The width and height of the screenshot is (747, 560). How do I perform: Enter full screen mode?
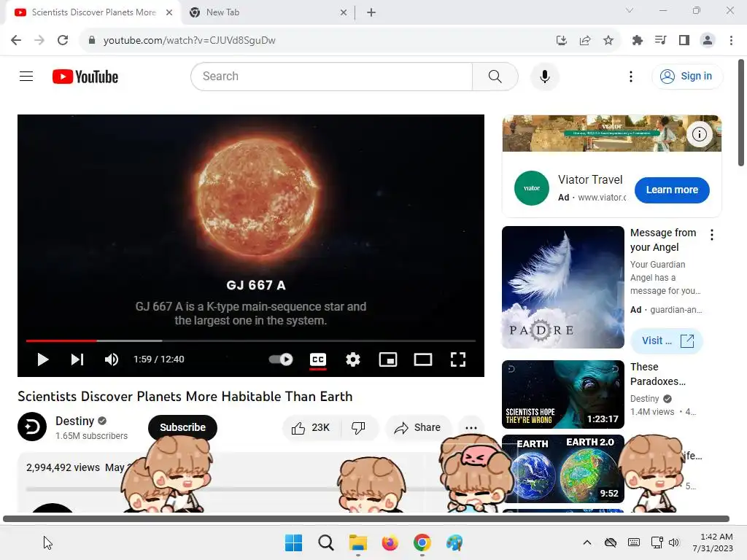coord(458,359)
